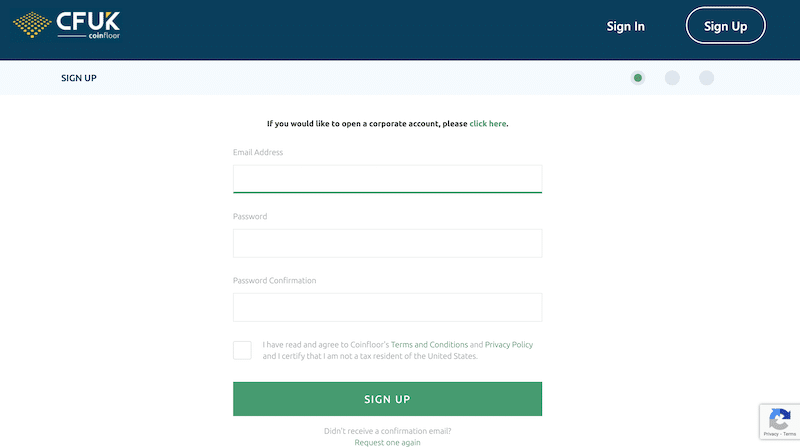The width and height of the screenshot is (800, 447).
Task: Click the reCAPTCHA badge icon
Action: click(780, 419)
